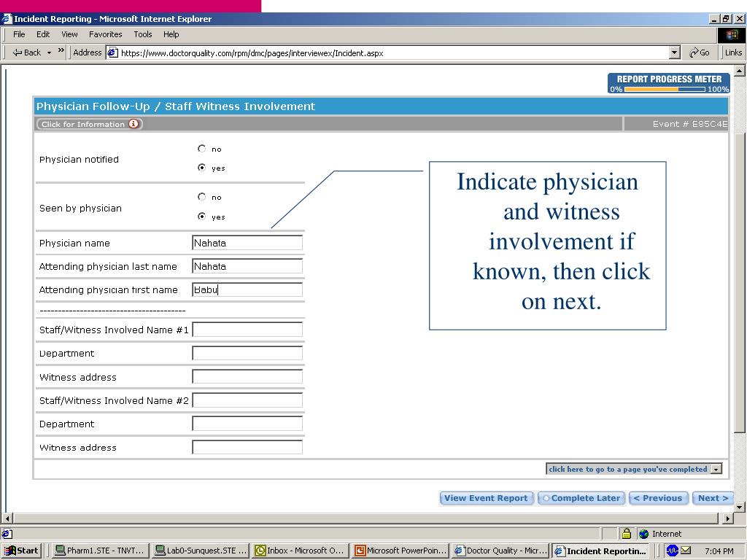Click the status bar page icon

[x=7, y=534]
